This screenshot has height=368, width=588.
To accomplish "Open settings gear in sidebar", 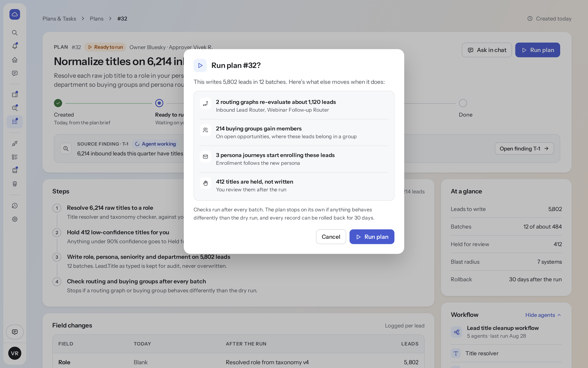I will (15, 219).
